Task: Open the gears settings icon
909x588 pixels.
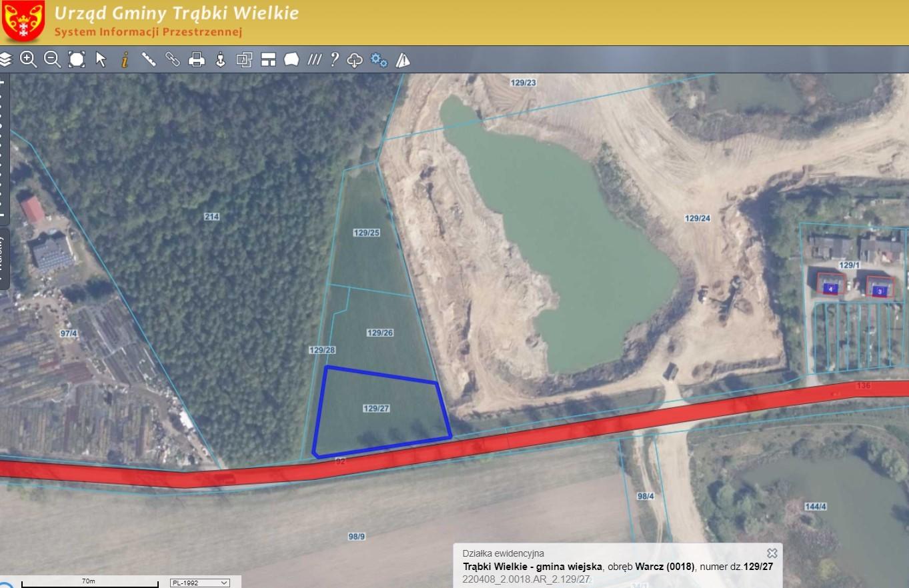Action: [379, 59]
